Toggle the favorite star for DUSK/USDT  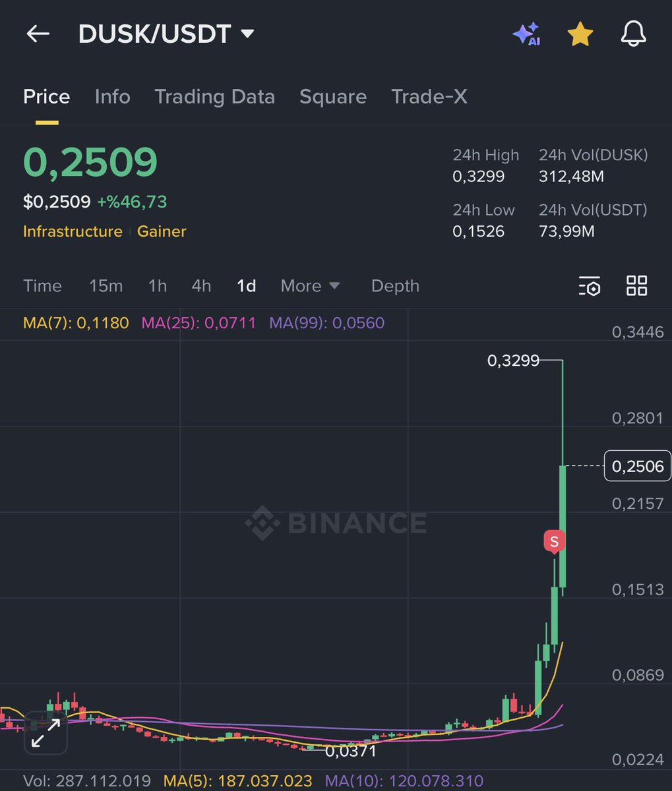coord(579,34)
